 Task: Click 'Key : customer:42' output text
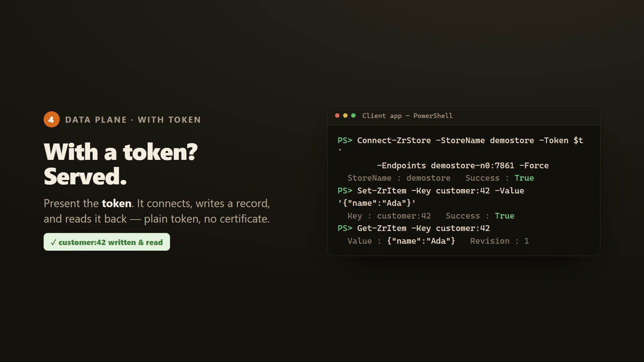pyautogui.click(x=389, y=216)
